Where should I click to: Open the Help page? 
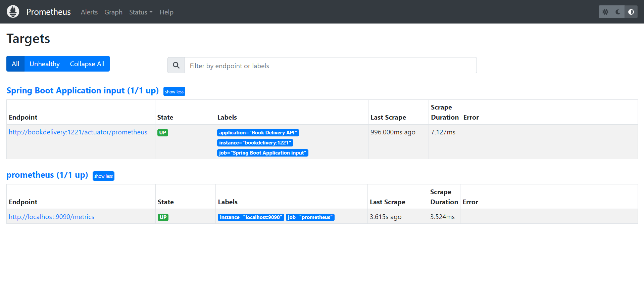(166, 12)
